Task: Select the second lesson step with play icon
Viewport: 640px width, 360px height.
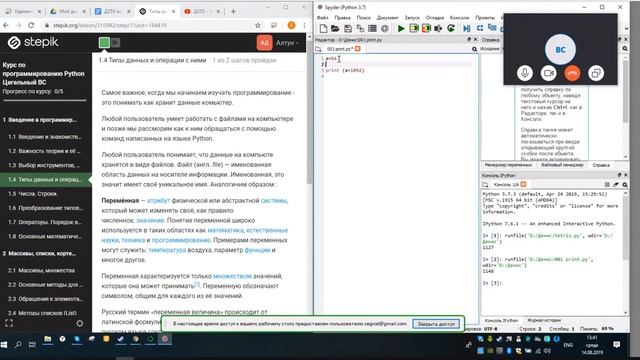Action: [x=116, y=42]
